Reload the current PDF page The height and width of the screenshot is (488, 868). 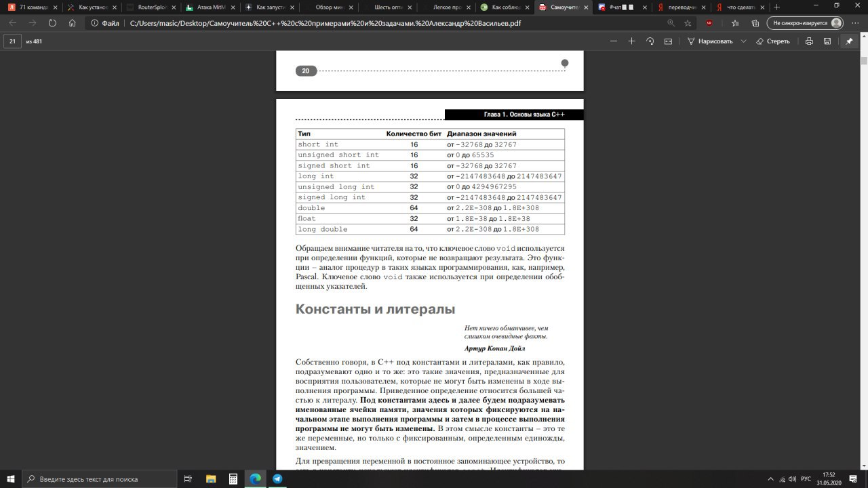(52, 22)
